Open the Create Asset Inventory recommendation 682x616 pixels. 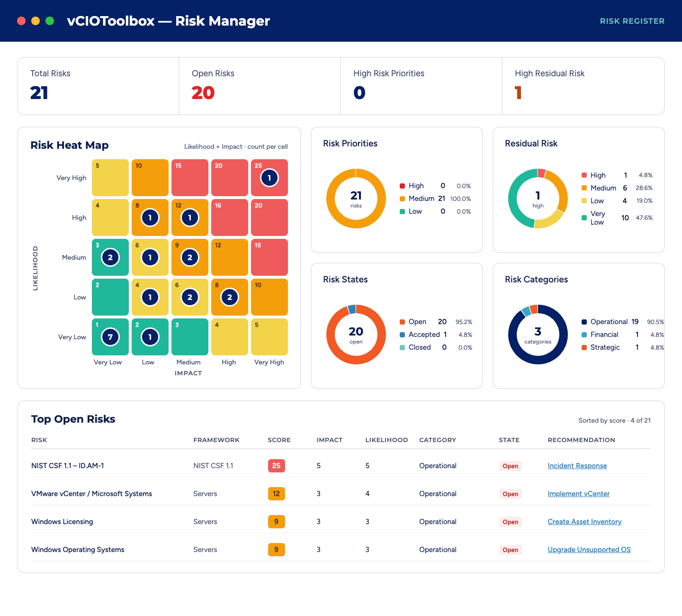(x=584, y=522)
